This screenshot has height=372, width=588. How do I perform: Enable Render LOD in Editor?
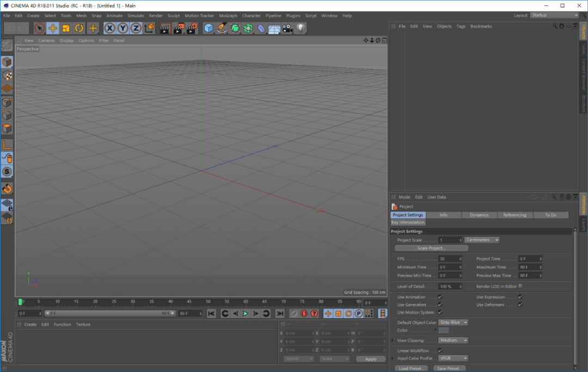[520, 286]
